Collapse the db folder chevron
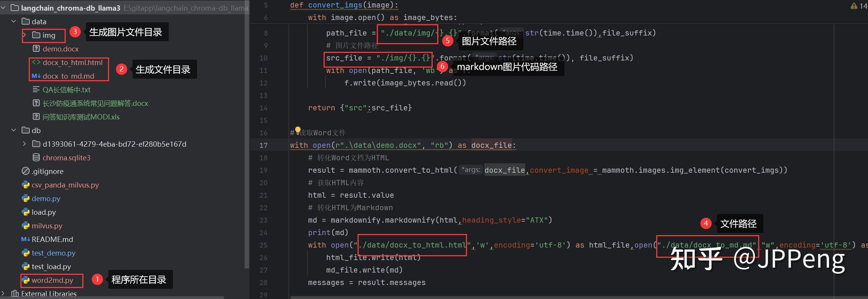Viewport: 868px width, 299px height. tap(14, 130)
